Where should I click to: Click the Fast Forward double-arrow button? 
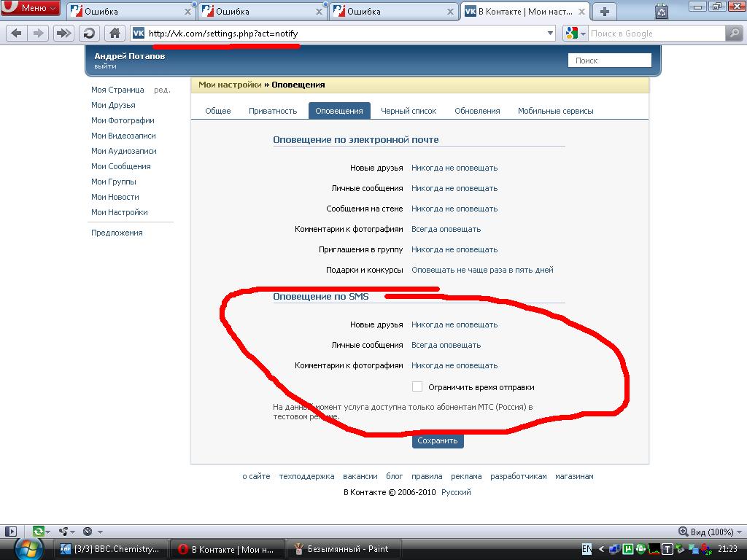(63, 34)
